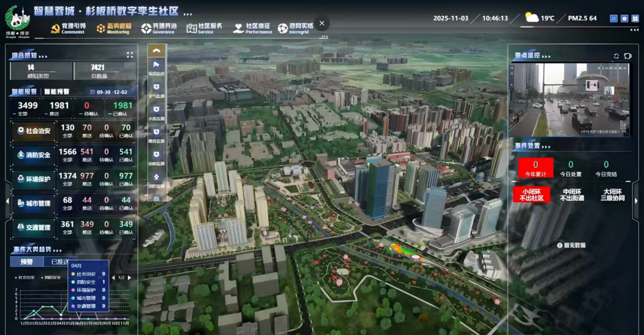Click the fullscreen icon in 综合感知 panel
This screenshot has width=644, height=335.
pos(130,55)
